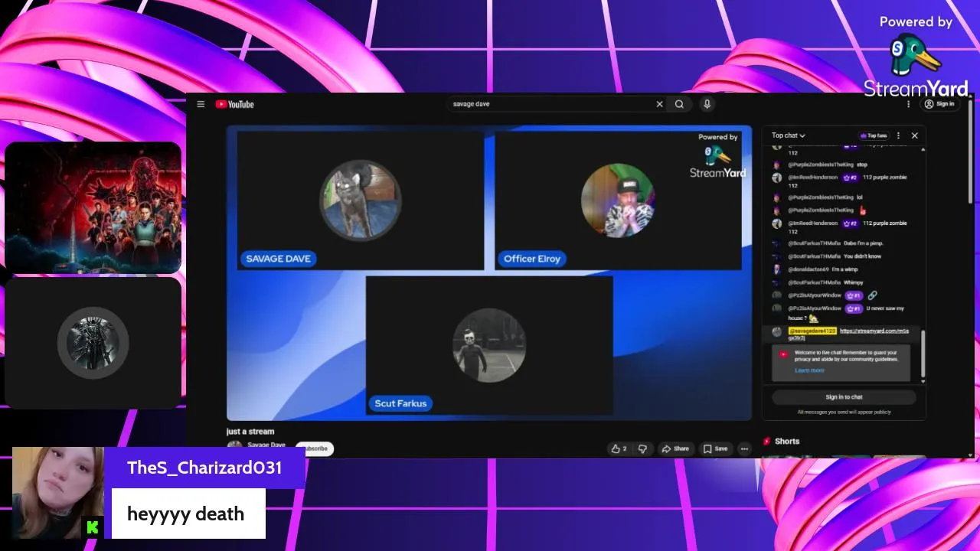
Task: Click the Scut Farkus name tag
Action: click(400, 403)
